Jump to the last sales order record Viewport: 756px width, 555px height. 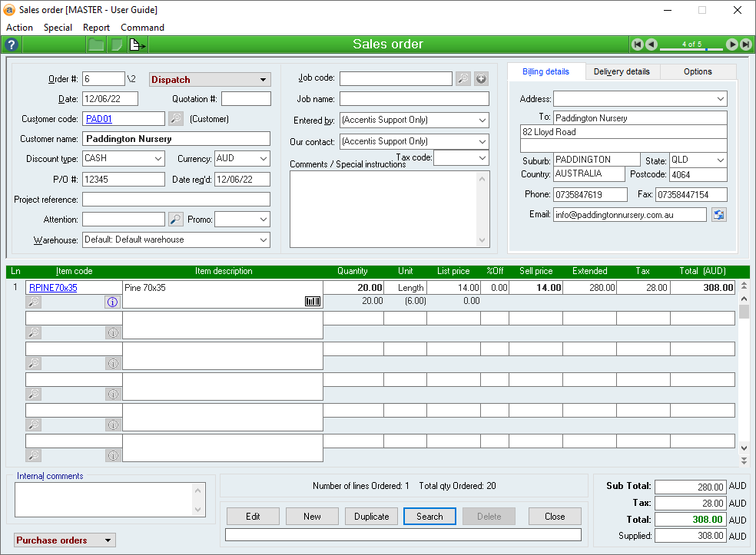pyautogui.click(x=746, y=45)
